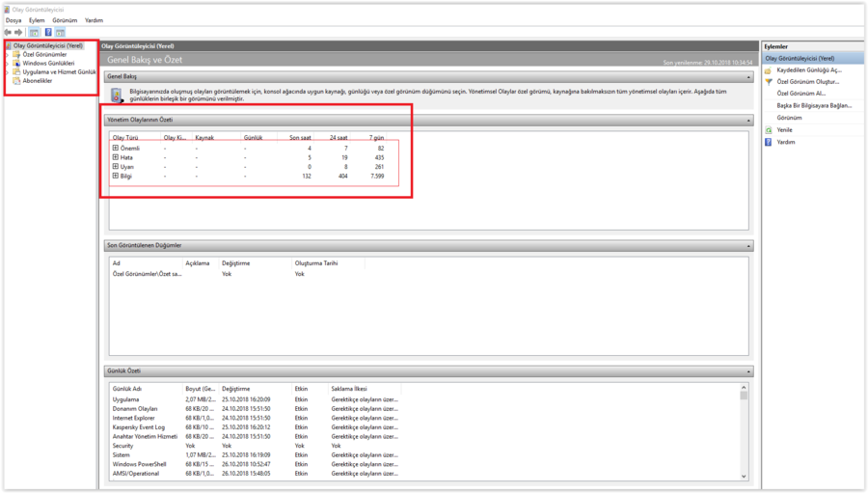Go forward with the toolbar forward arrow
This screenshot has height=493, width=868.
point(18,32)
